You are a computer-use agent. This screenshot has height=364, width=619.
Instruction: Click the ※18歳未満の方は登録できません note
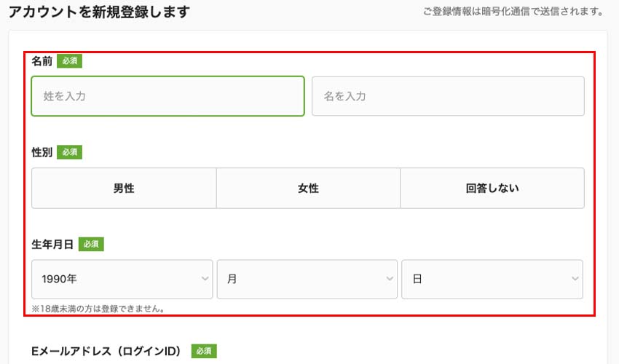coord(98,309)
